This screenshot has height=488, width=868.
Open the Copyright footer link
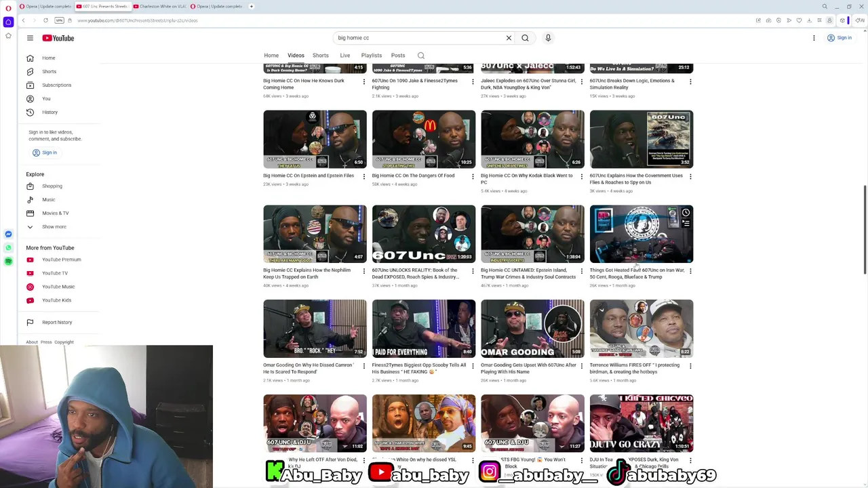pos(64,342)
